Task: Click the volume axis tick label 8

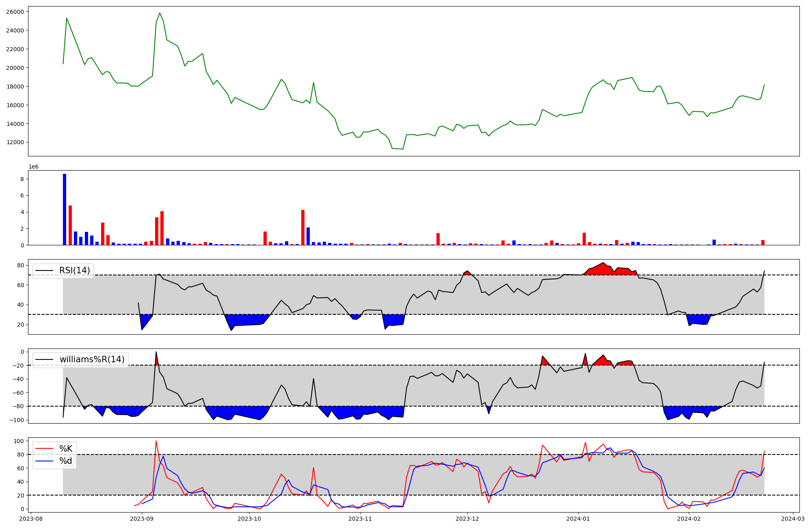Action: [22, 179]
